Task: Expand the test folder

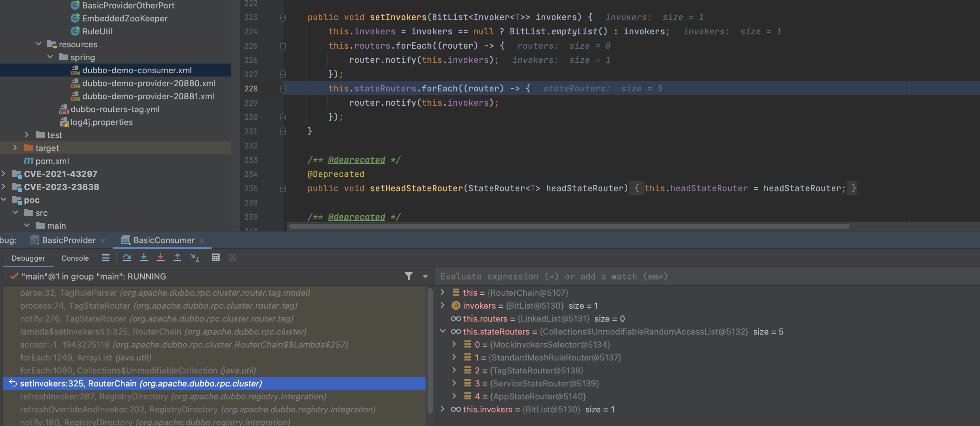Action: (27, 135)
